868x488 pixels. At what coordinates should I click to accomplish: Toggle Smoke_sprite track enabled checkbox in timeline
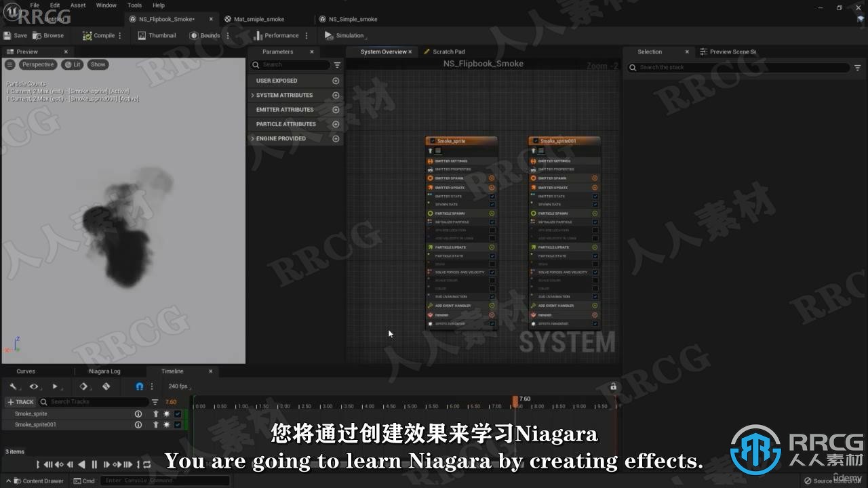pos(178,413)
